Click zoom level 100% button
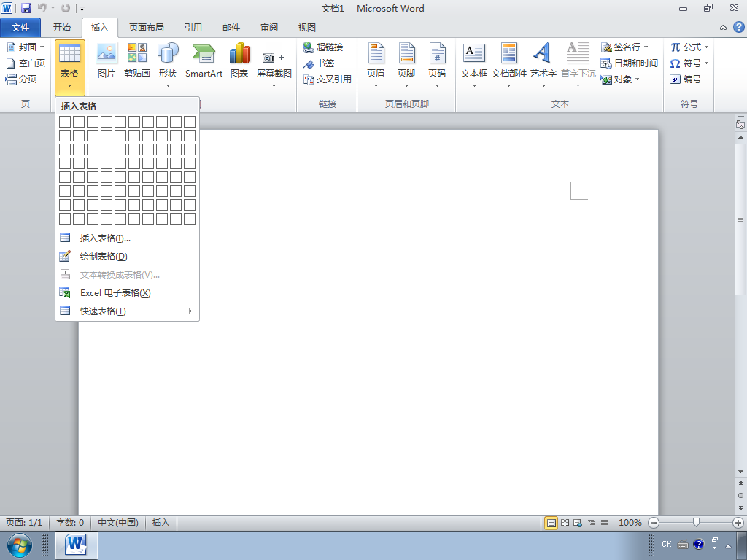This screenshot has height=560, width=747. coord(630,523)
